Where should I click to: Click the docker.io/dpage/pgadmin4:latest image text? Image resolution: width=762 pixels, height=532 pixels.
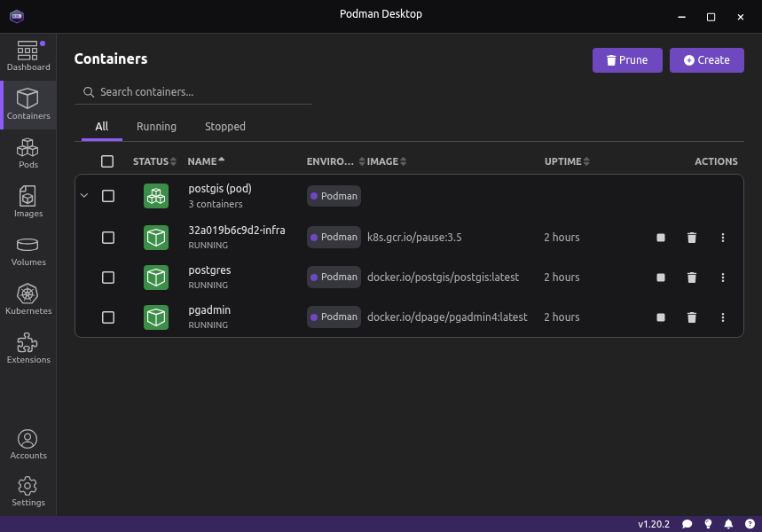point(447,317)
